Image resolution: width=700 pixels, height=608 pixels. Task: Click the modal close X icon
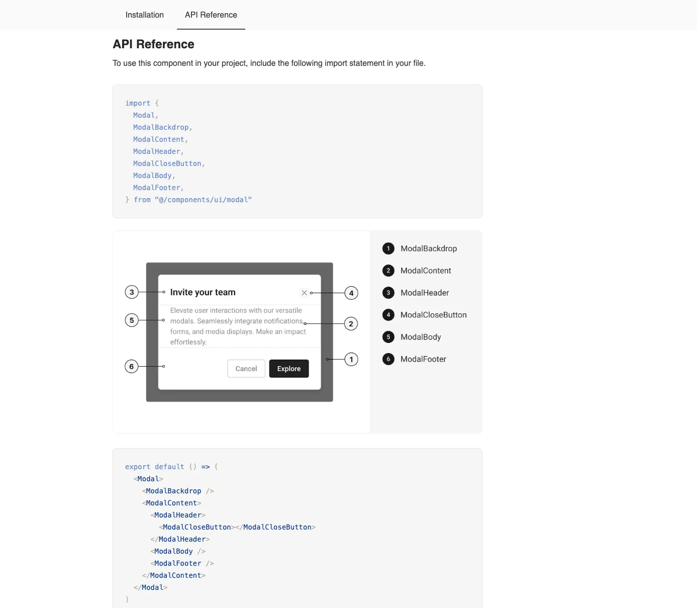[x=304, y=293]
